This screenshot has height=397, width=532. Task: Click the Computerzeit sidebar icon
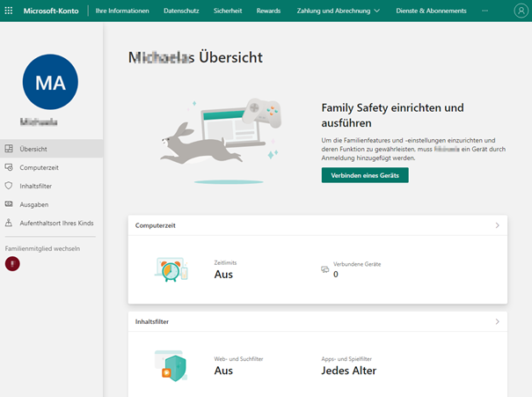9,167
